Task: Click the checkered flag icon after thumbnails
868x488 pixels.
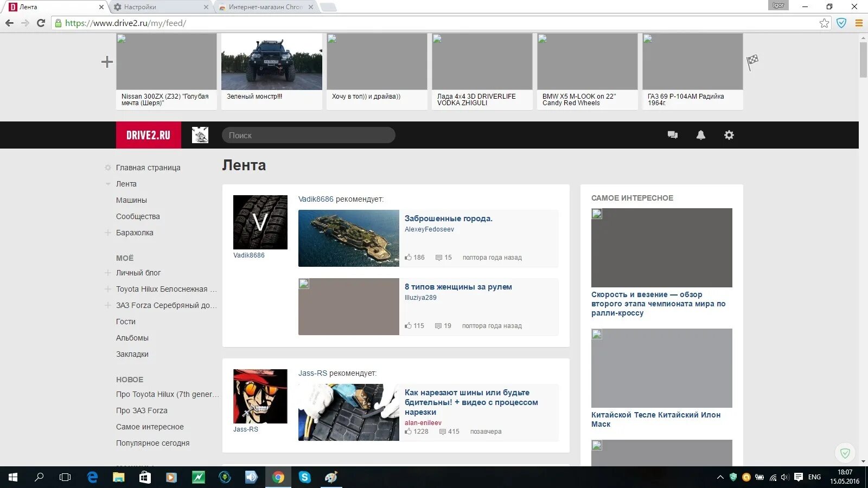Action: 752,62
